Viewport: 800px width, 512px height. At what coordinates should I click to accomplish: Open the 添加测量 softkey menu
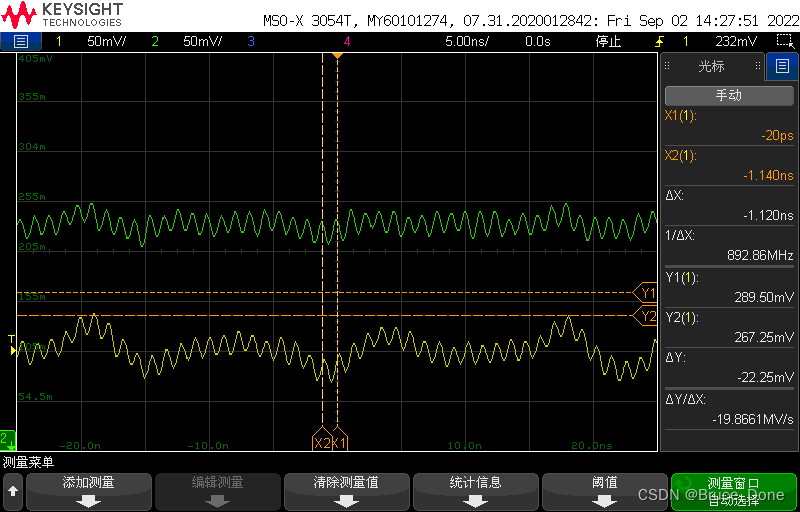(x=88, y=492)
